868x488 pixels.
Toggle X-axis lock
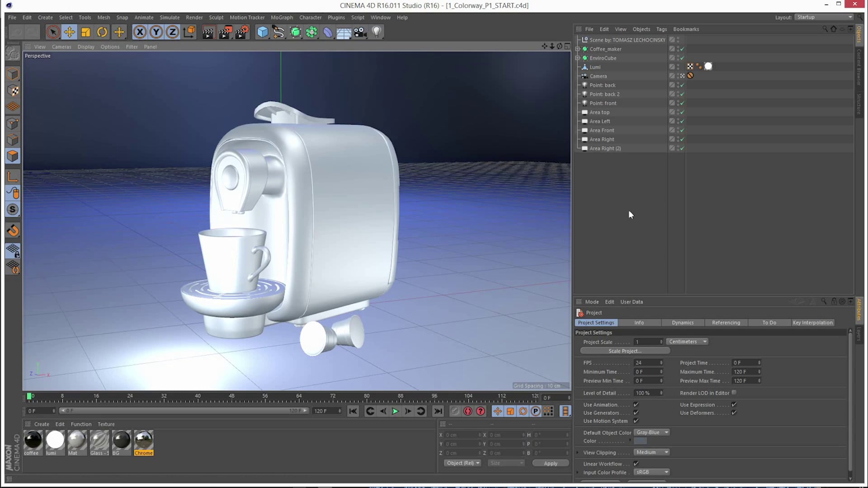[x=140, y=32]
